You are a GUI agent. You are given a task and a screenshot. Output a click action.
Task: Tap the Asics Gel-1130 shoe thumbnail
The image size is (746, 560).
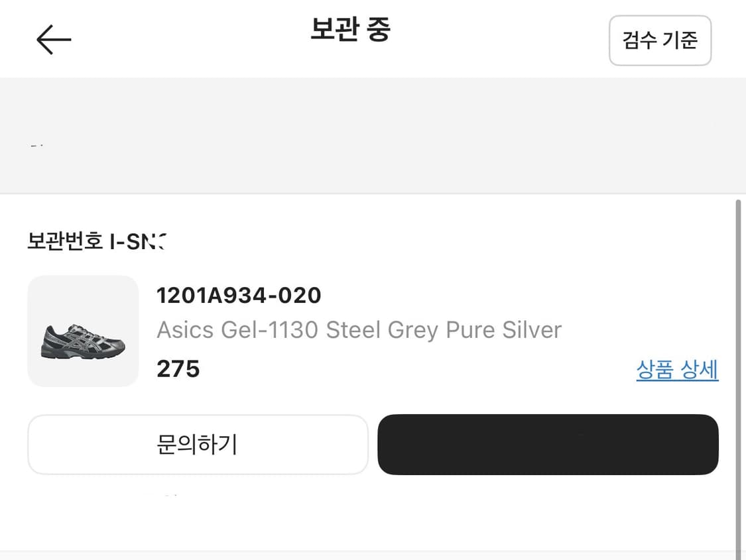(84, 331)
